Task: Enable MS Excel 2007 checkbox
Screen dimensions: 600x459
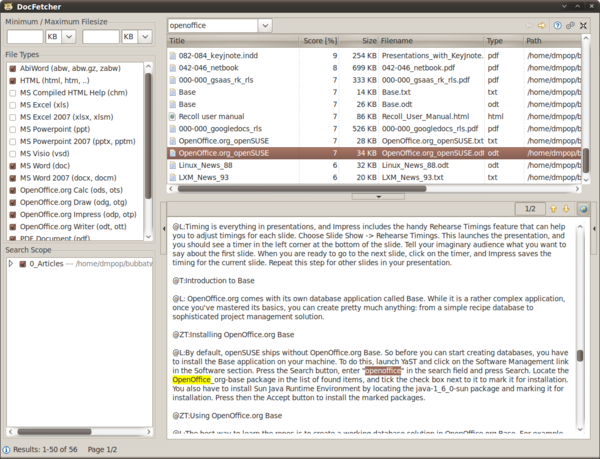Action: pos(13,117)
